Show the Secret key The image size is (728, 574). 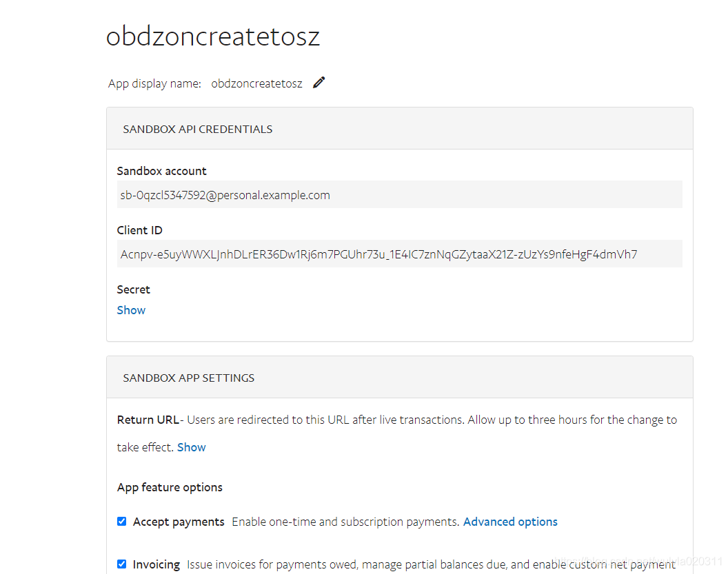point(131,310)
